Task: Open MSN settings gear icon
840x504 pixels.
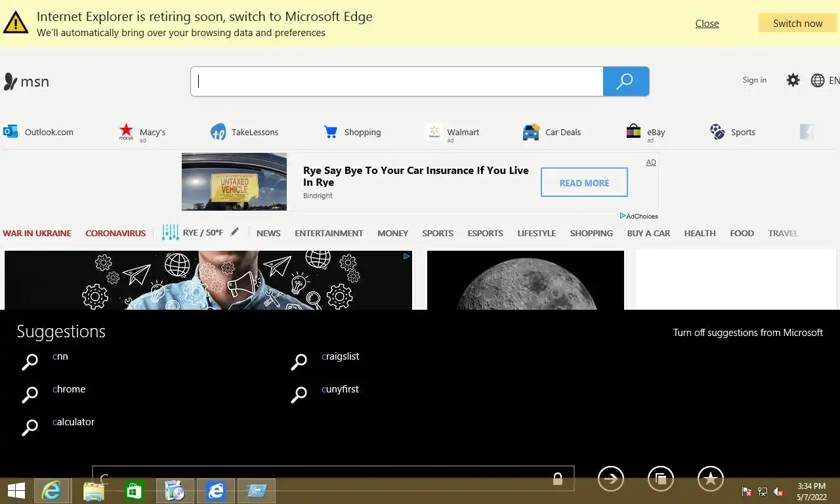Action: pyautogui.click(x=793, y=80)
